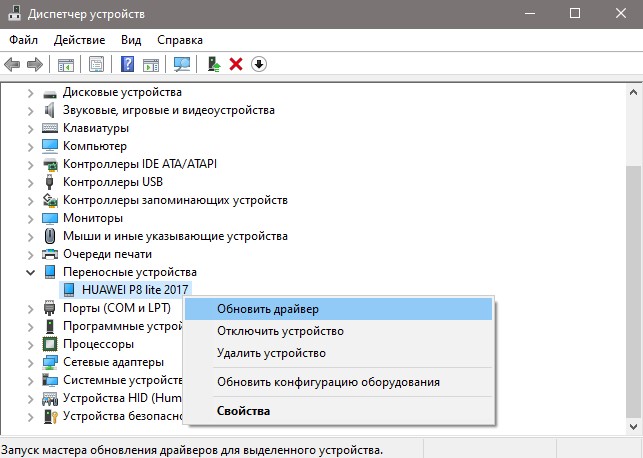Click the monitor icon next to Компьютер
Viewport: 643px width, 458px height.
pyautogui.click(x=50, y=146)
